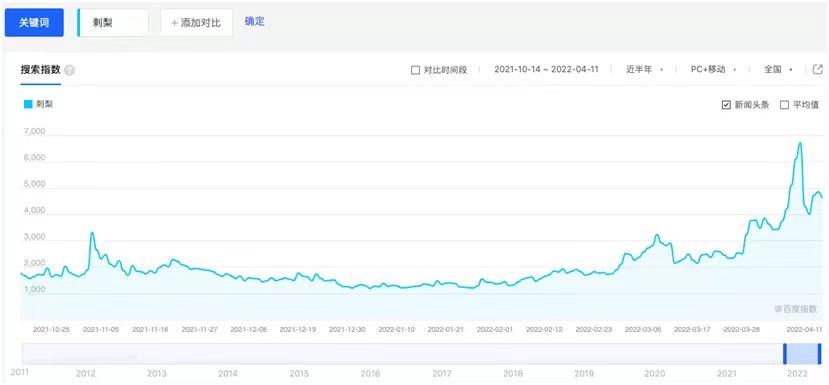This screenshot has height=385, width=829.
Task: Click the blue 剌梨 legend square
Action: tap(28, 104)
